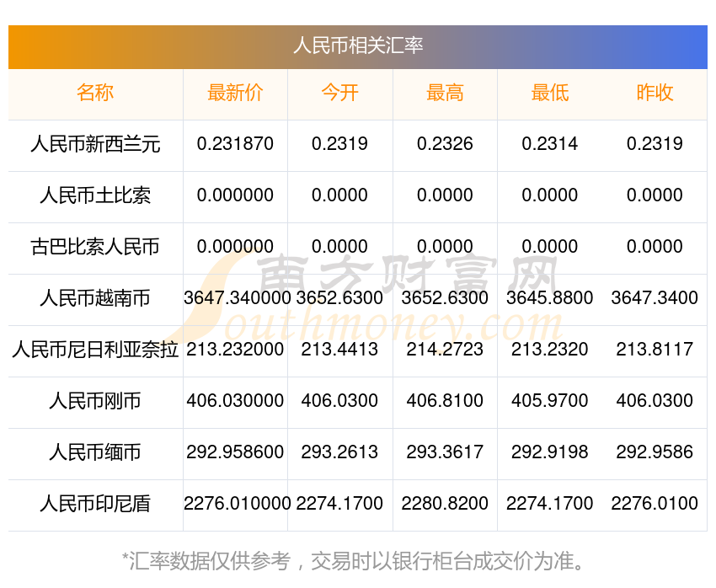Click the highest value 406.8100

445,400
